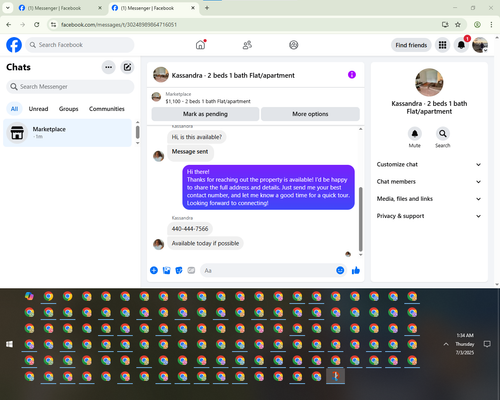Open the account profile picture menu

[480, 45]
